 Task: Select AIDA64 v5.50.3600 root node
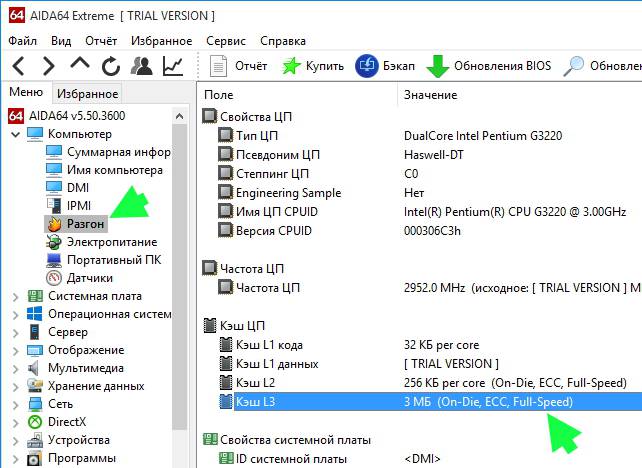coord(67,116)
